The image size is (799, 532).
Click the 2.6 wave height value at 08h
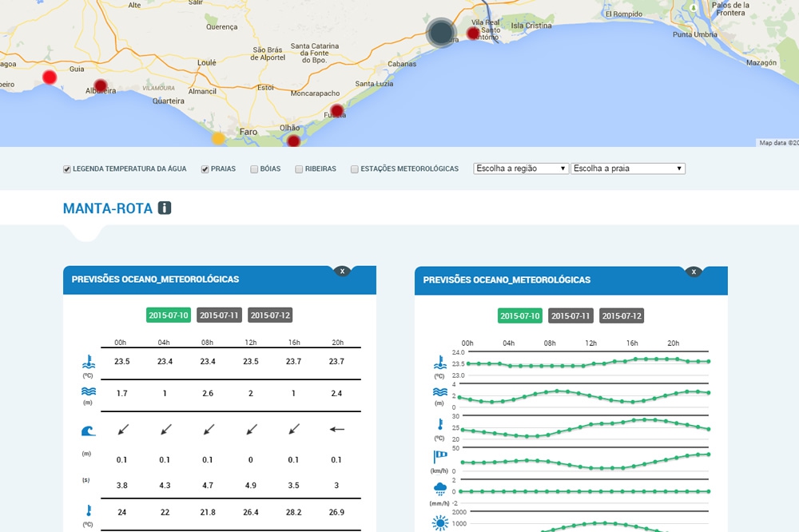click(208, 393)
